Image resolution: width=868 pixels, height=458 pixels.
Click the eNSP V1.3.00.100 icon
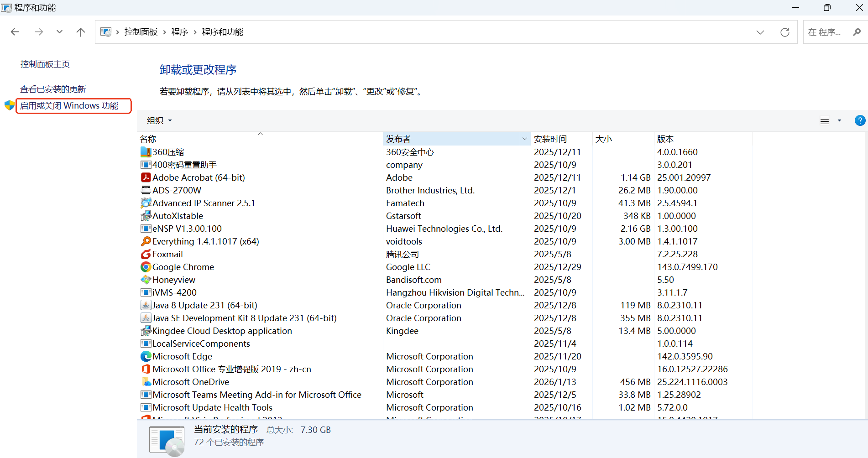click(146, 229)
